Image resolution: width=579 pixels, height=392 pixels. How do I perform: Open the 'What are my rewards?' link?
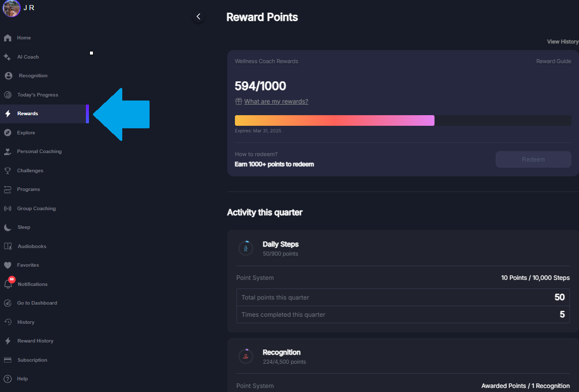[276, 101]
